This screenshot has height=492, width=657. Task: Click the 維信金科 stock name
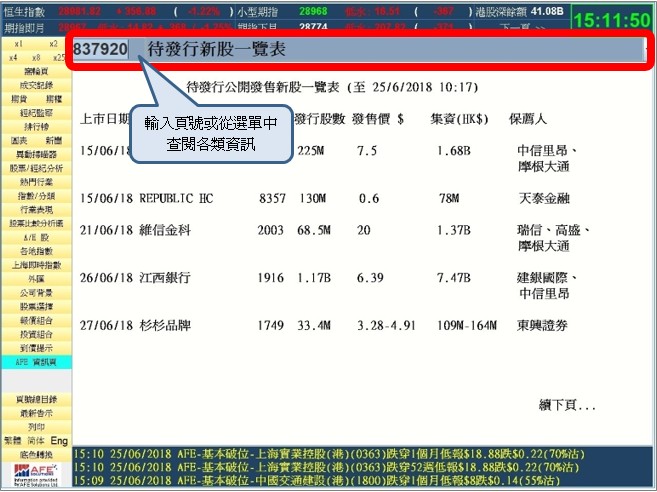tap(165, 230)
